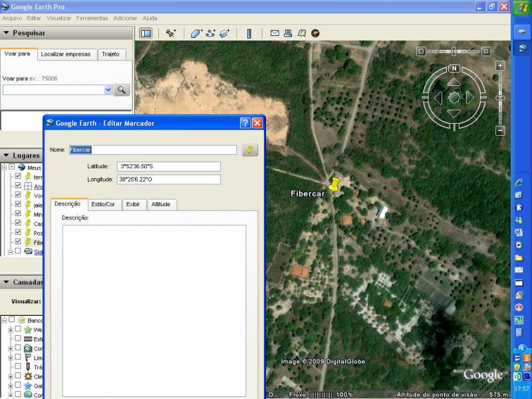
Task: Click the traffic light icon in Camadas list
Action: (28, 367)
